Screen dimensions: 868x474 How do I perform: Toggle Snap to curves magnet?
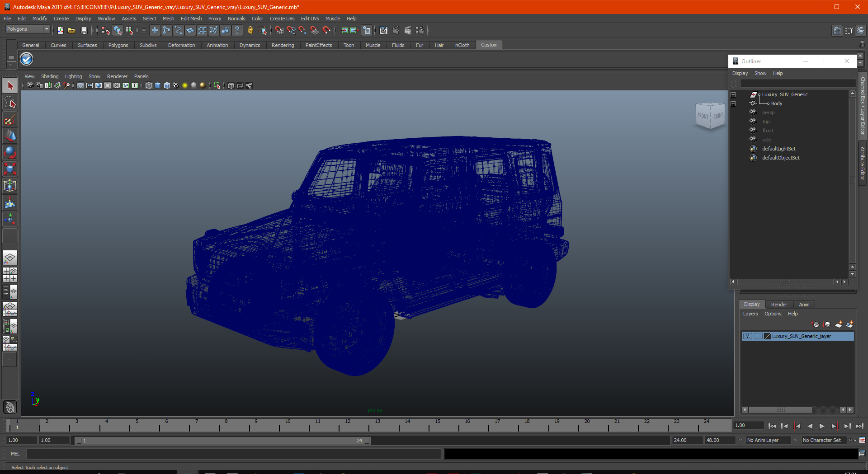click(291, 30)
